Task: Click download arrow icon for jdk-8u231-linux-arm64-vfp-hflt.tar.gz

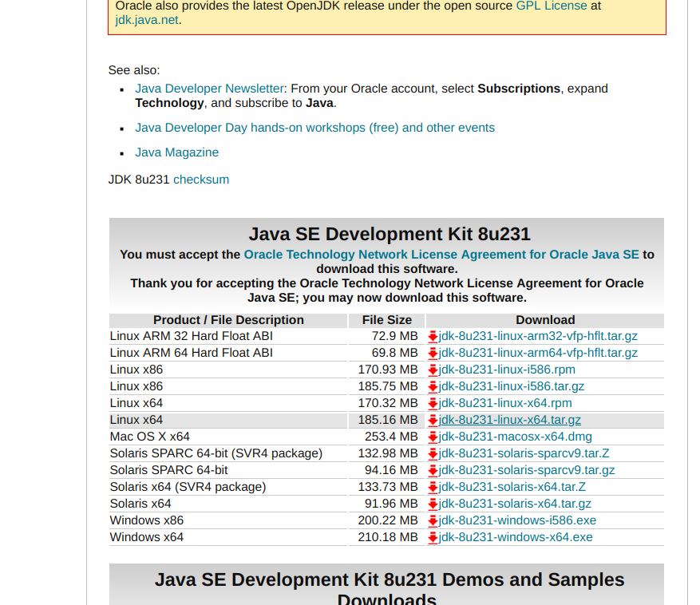Action: tap(433, 353)
